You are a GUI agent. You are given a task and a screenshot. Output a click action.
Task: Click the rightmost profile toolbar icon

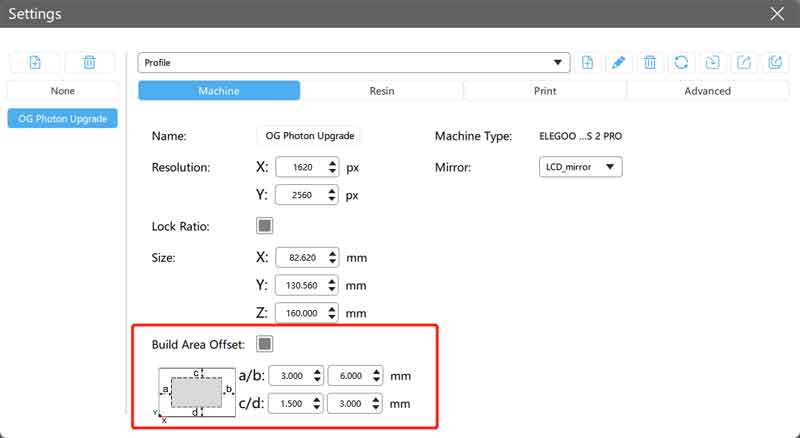[x=774, y=62]
